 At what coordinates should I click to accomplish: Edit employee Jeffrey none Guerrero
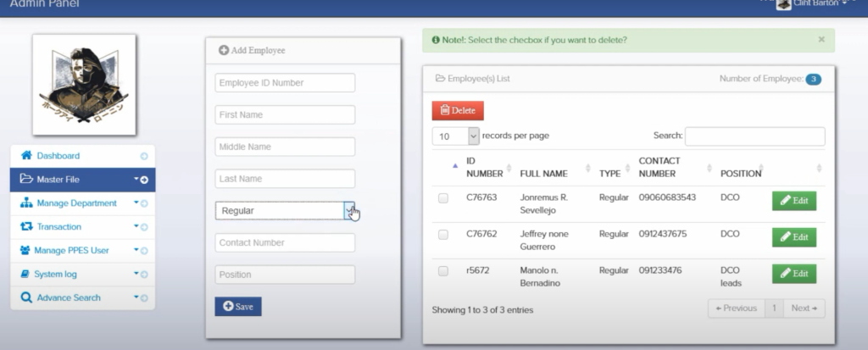click(x=793, y=237)
